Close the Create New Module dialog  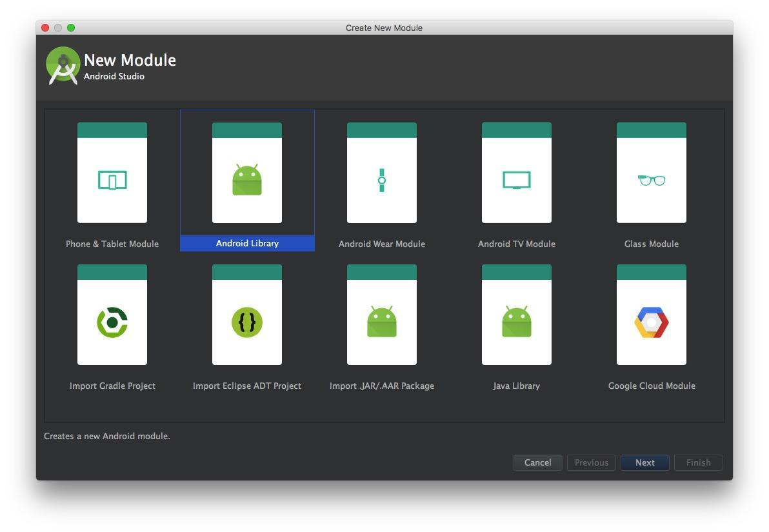[x=45, y=28]
